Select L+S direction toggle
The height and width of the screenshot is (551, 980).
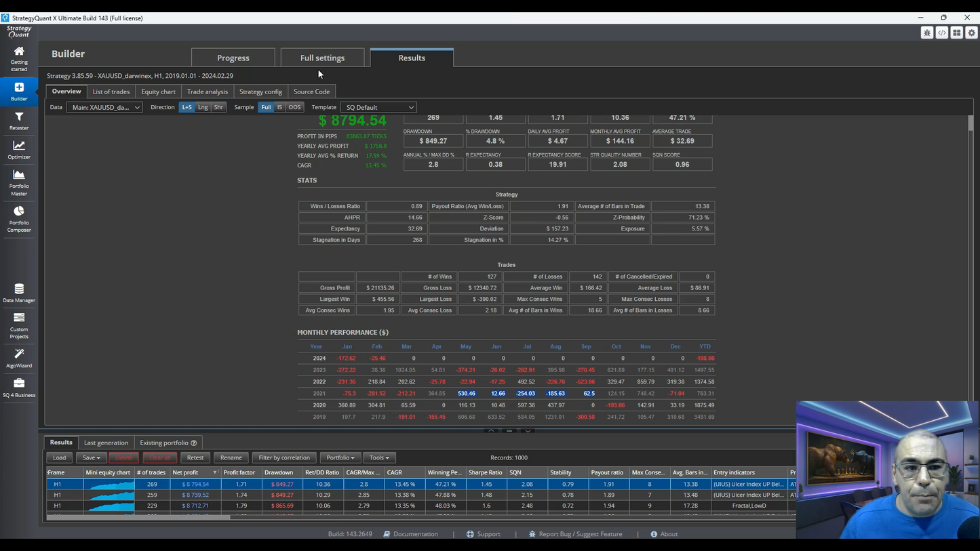[187, 107]
